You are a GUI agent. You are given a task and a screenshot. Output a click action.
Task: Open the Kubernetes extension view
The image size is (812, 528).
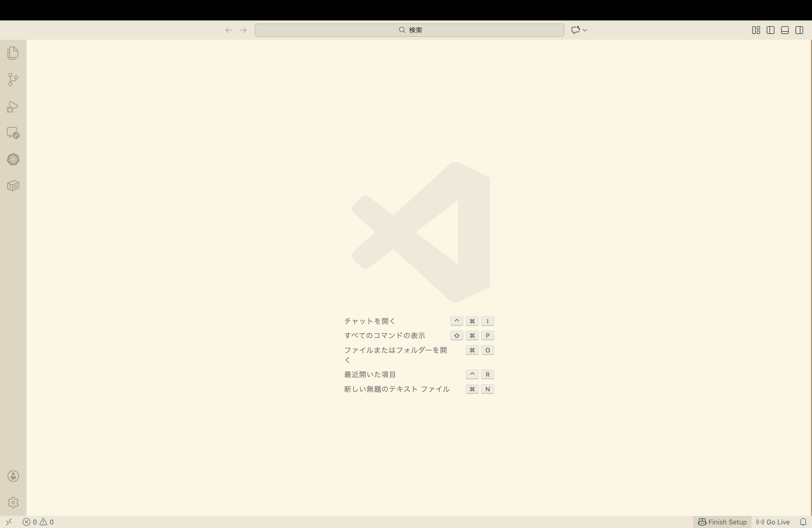(13, 159)
